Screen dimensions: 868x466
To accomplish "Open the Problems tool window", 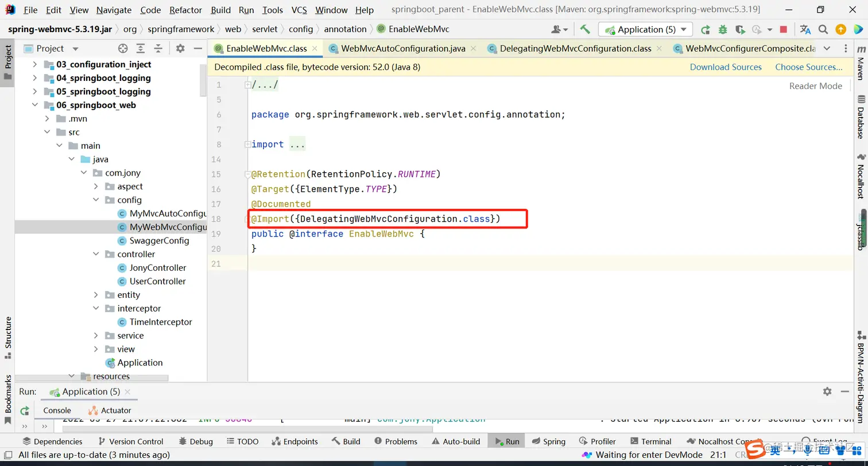I will [396, 441].
